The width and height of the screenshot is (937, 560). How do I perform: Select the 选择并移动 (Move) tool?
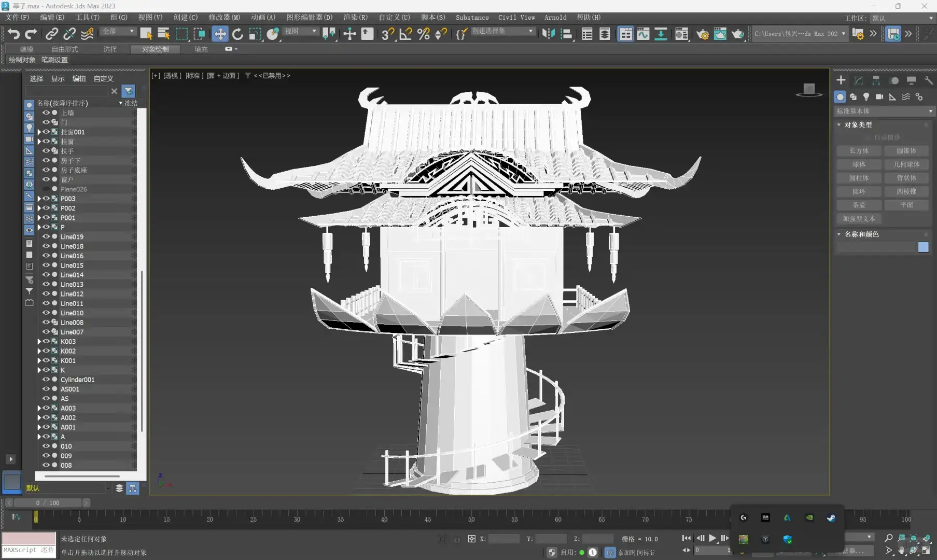click(220, 34)
